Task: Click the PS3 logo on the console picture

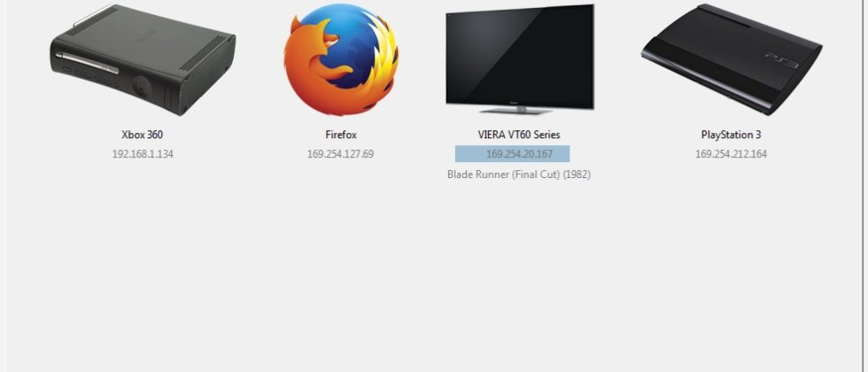Action: [x=781, y=60]
